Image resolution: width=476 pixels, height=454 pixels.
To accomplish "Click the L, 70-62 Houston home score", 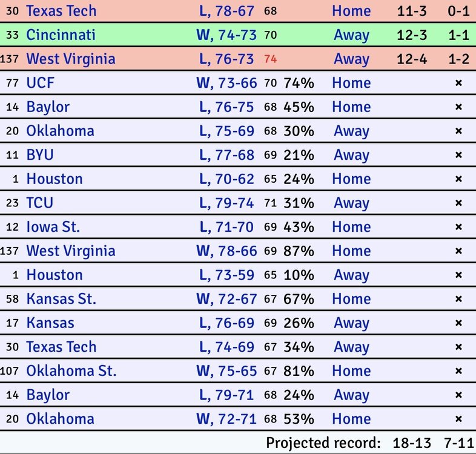I will click(227, 179).
